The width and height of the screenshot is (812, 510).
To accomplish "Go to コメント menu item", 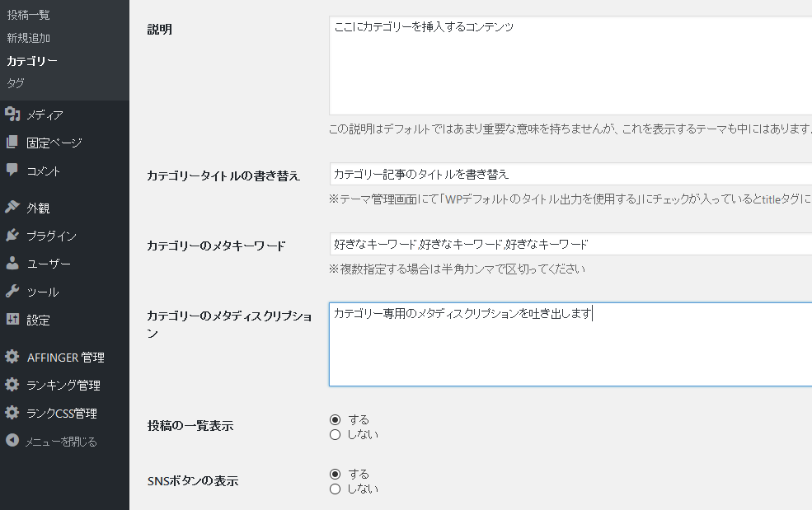I will coord(44,171).
